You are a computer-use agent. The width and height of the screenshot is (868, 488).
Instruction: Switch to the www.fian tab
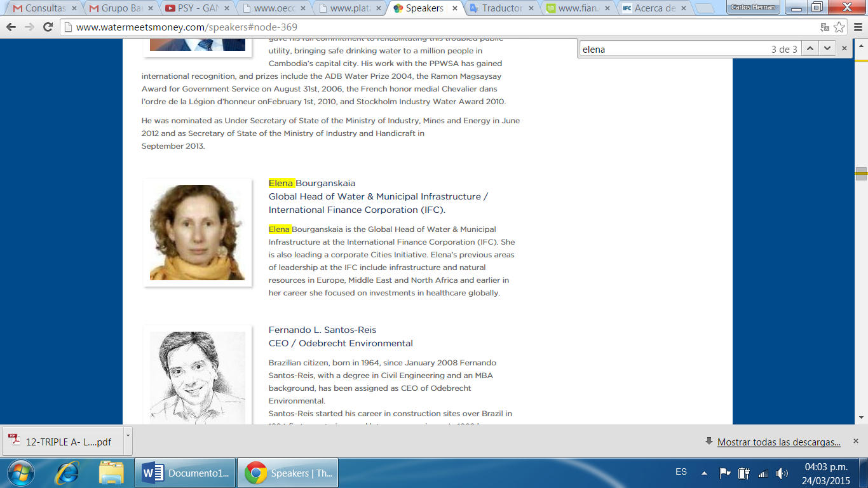click(577, 8)
